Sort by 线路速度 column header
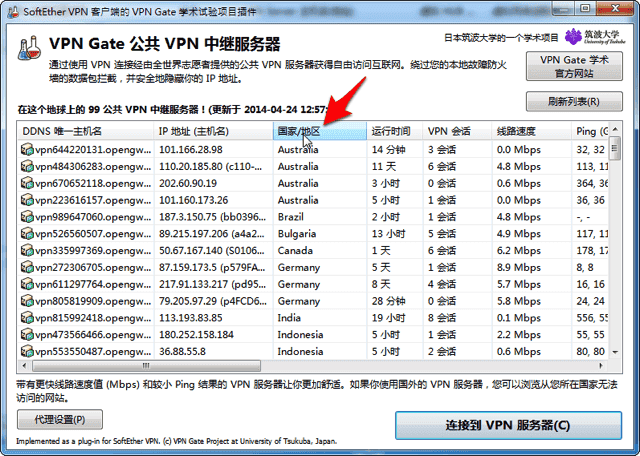Viewport: 640px width, 456px height. click(531, 131)
